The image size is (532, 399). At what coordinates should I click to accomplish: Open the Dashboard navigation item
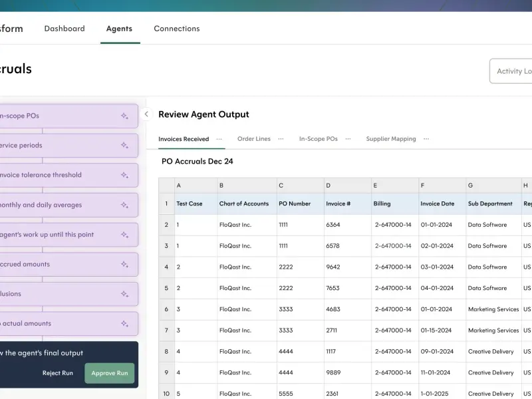coord(65,29)
